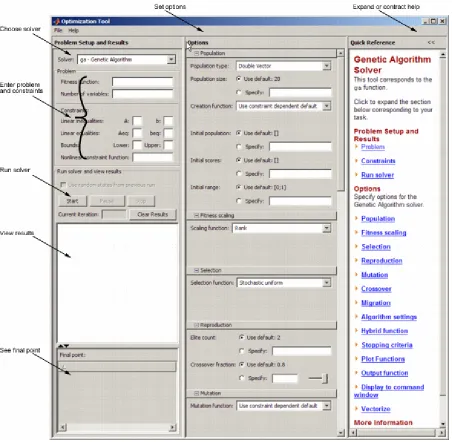Open the Mutation function dropdown
This screenshot has width=452, height=442.
coord(327,406)
